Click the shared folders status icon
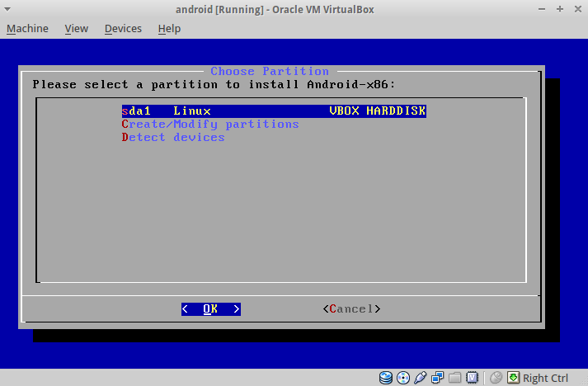This screenshot has height=386, width=588. click(454, 378)
